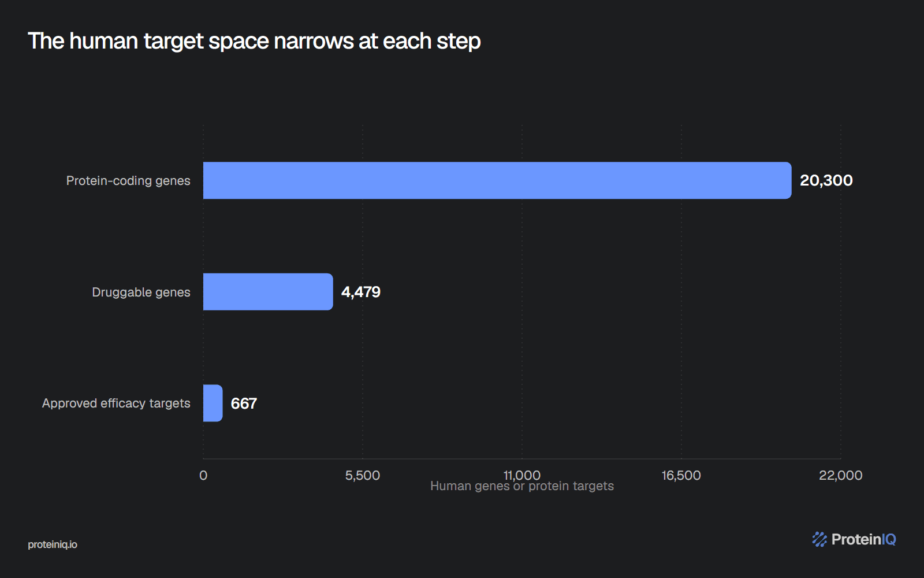Click the ProteinIQ brand name text
924x578 pixels.
click(863, 539)
